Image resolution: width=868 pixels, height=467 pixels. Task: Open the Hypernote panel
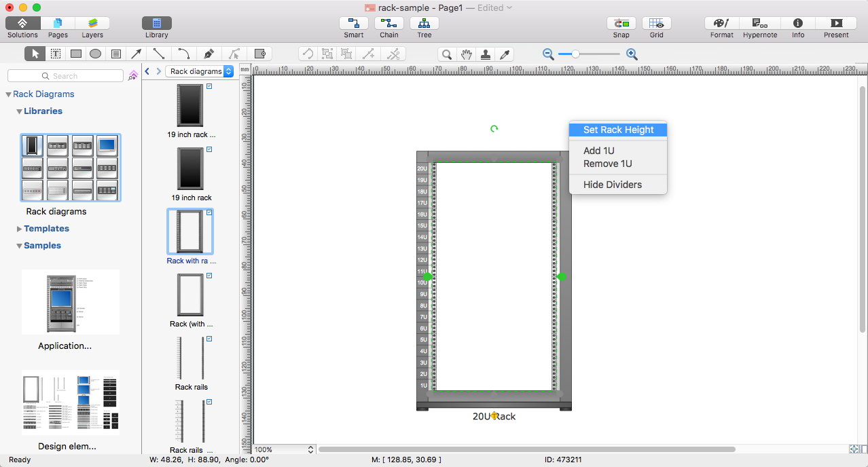pyautogui.click(x=759, y=23)
